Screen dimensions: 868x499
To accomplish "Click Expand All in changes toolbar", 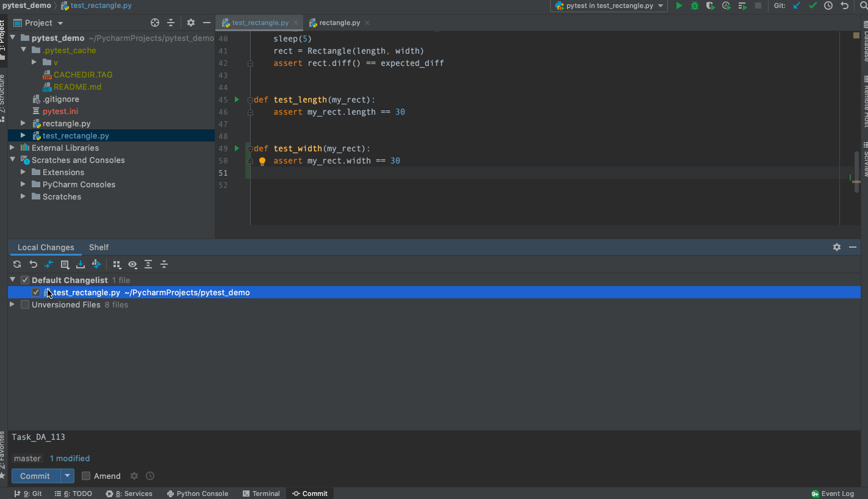I will tap(148, 264).
